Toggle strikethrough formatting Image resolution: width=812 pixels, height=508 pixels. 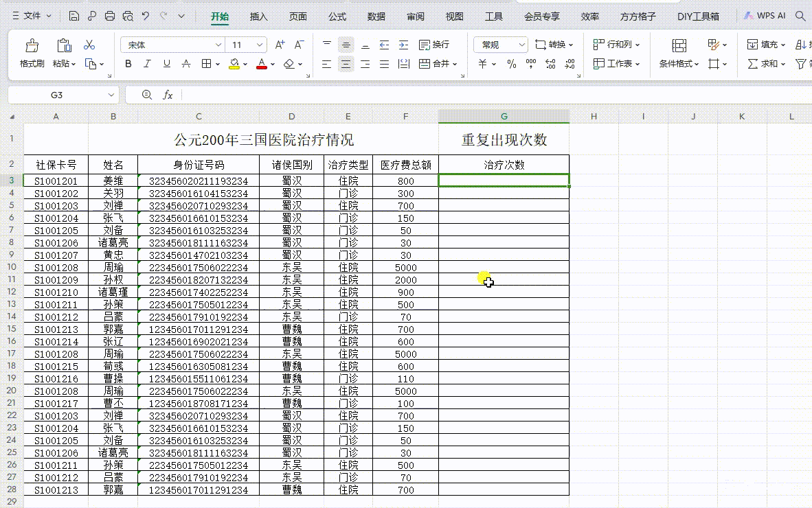(186, 64)
